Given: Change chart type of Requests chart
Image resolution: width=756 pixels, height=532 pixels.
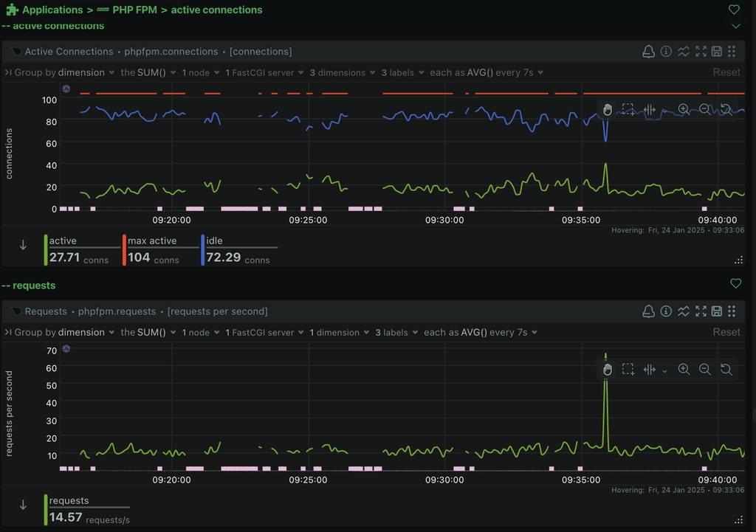Looking at the screenshot, I should (x=683, y=311).
